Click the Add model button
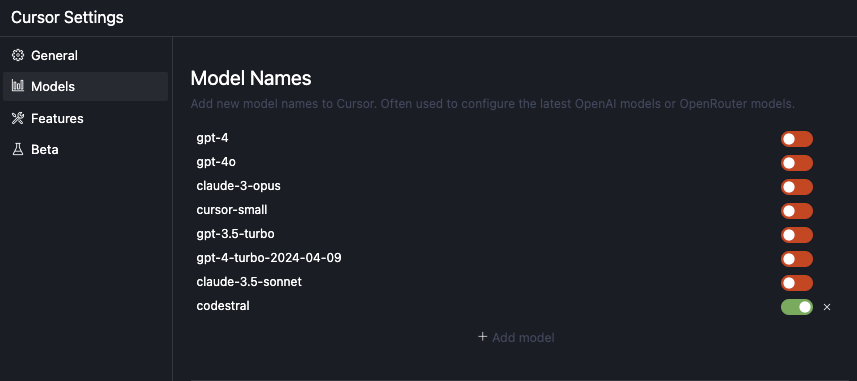The height and width of the screenshot is (381, 857). click(x=516, y=337)
